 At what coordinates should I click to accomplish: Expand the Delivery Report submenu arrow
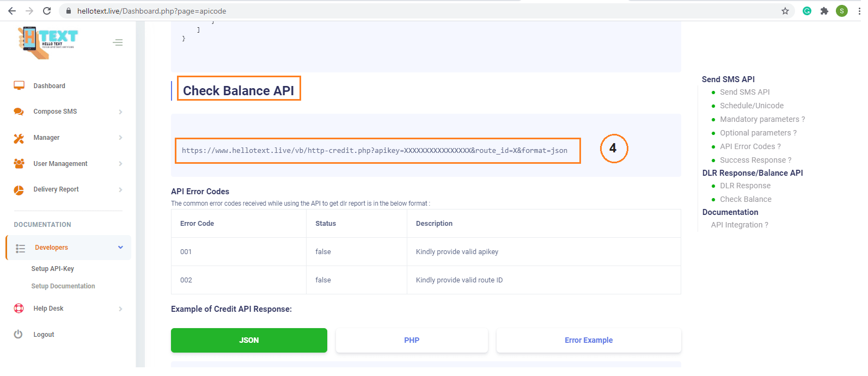pyautogui.click(x=120, y=190)
